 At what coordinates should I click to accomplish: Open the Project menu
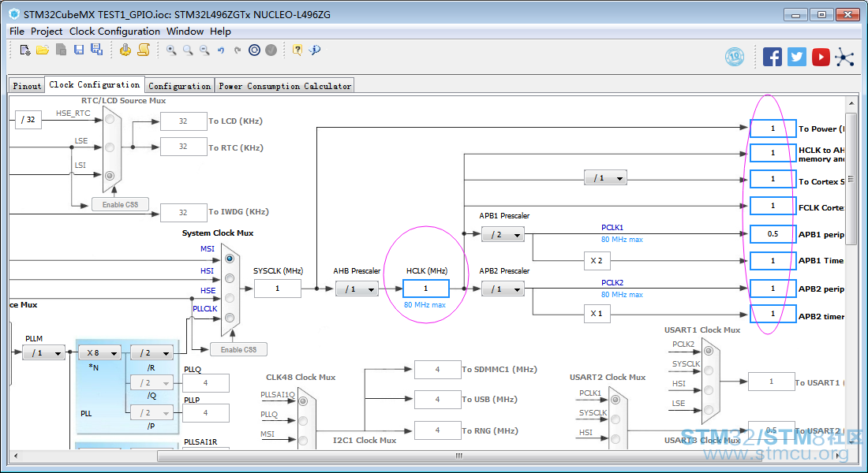(x=47, y=32)
